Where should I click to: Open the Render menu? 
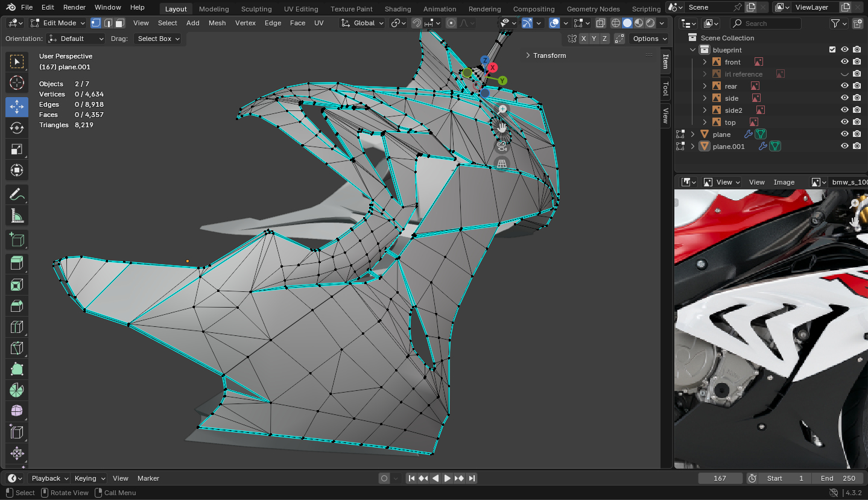[x=74, y=7]
